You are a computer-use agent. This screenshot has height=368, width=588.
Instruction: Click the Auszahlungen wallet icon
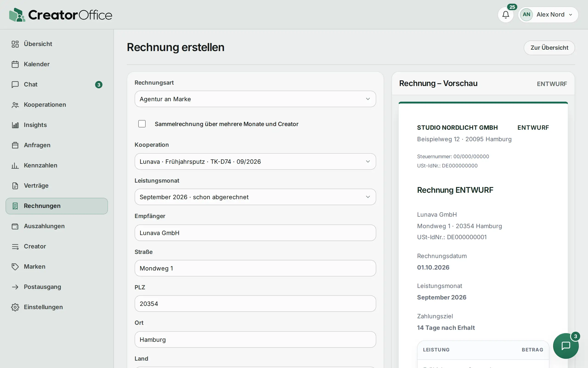(x=15, y=226)
